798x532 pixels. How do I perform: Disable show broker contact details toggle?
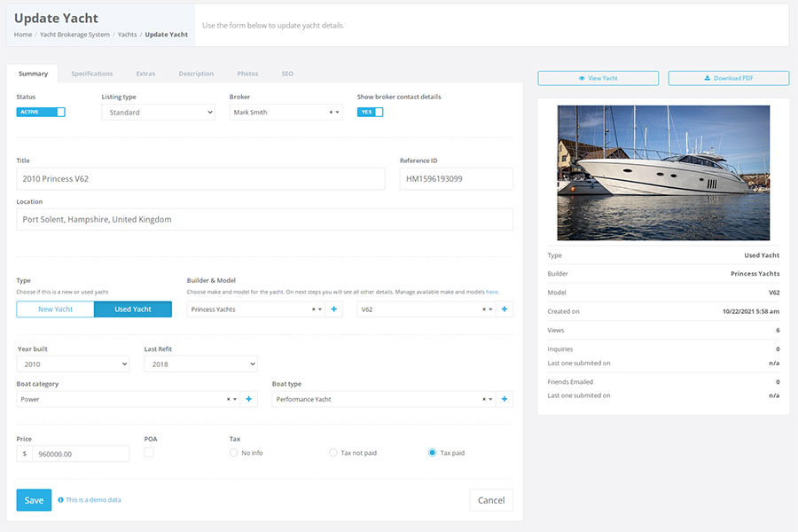click(370, 113)
